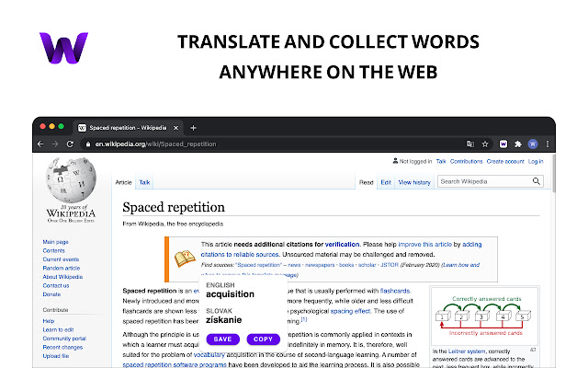588x368 pixels.
Task: Click the page vertical scrollbar
Action: click(x=554, y=173)
